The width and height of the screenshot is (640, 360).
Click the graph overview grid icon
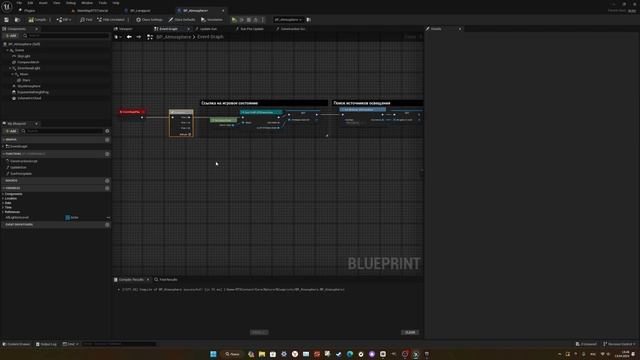[150, 37]
